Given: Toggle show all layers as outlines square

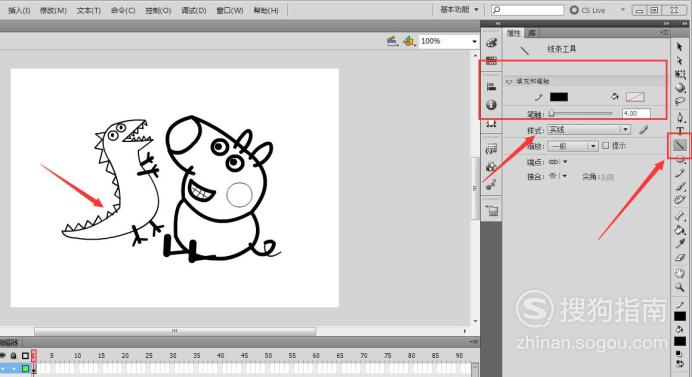Looking at the screenshot, I should pos(25,355).
